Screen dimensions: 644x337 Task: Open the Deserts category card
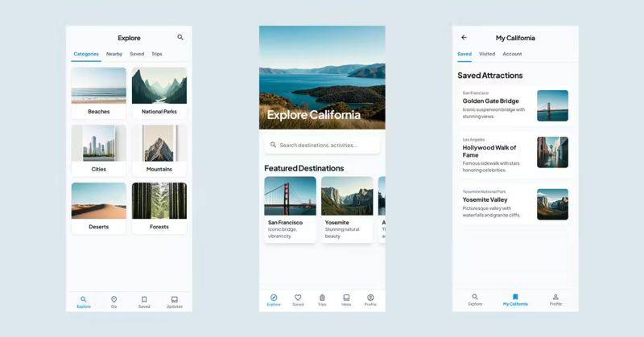(x=98, y=208)
